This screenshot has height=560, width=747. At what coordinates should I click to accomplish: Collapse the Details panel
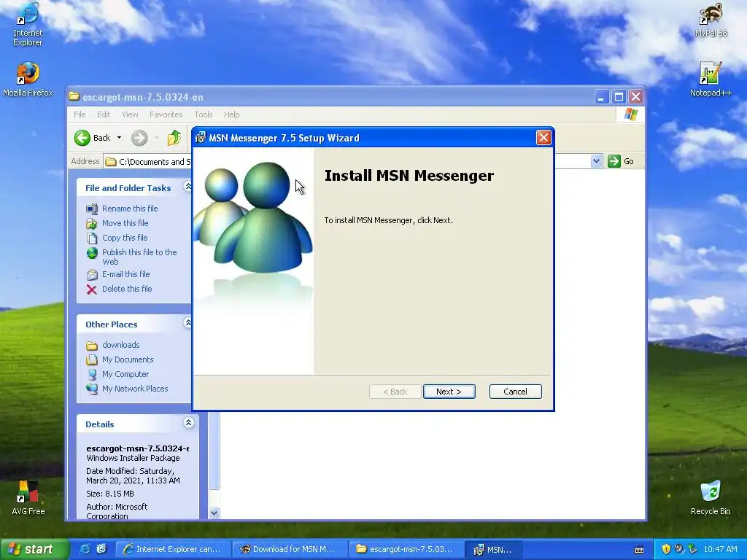pyautogui.click(x=189, y=422)
